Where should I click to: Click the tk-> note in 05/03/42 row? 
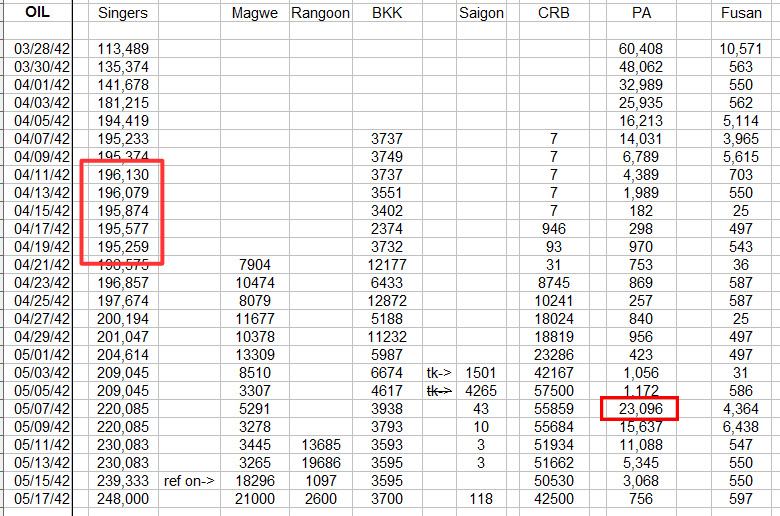click(x=439, y=373)
